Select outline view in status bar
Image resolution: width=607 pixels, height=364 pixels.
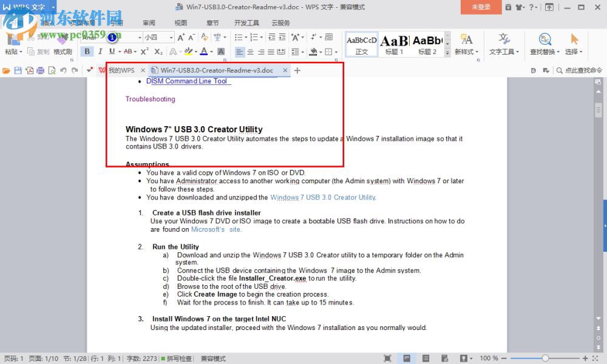coord(426,358)
